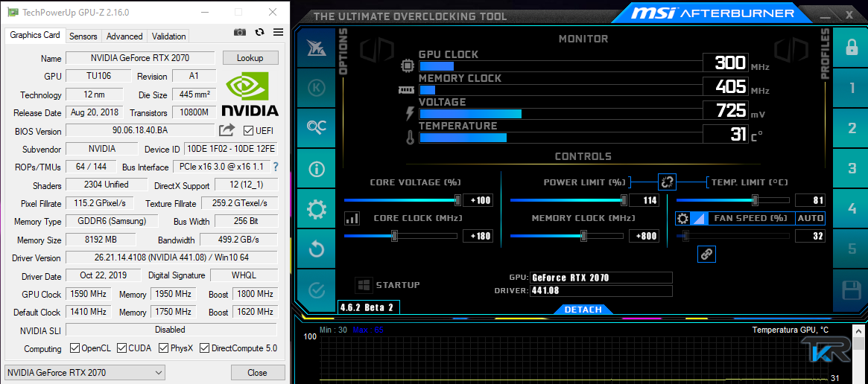The width and height of the screenshot is (868, 384).
Task: Open the Kombustor K button
Action: [316, 87]
